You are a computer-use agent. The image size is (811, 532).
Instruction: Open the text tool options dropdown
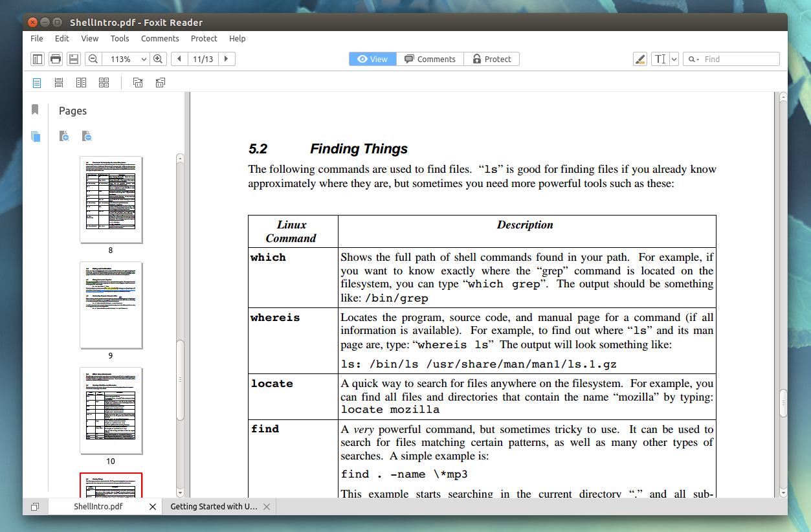(673, 59)
